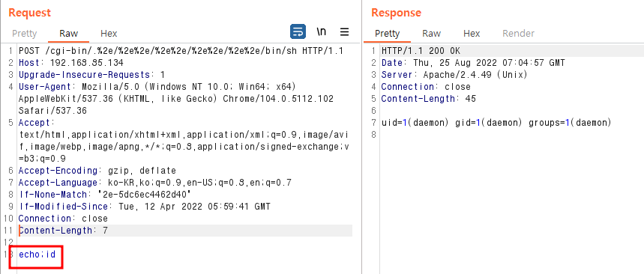Click the uid=1(daemon) response output

(496, 123)
